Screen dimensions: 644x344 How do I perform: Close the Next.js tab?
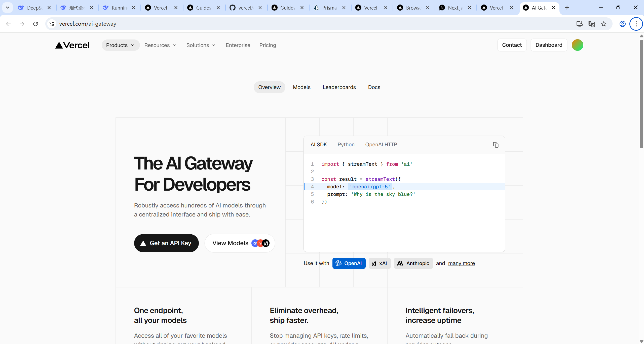[469, 8]
